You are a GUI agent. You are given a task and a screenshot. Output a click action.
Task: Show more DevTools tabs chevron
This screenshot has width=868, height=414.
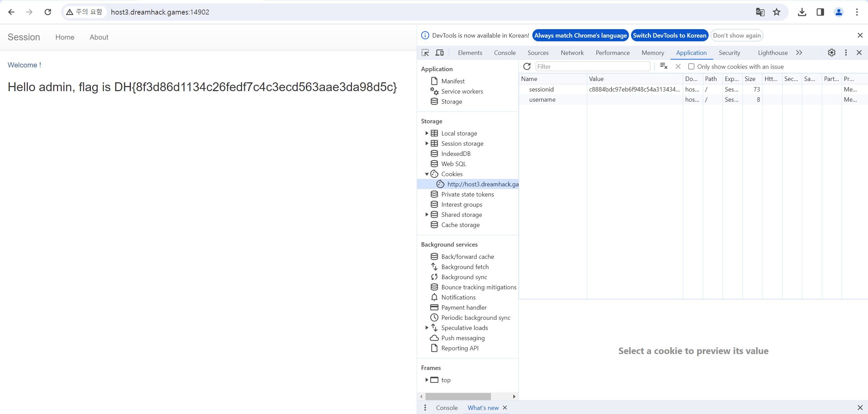coord(799,53)
